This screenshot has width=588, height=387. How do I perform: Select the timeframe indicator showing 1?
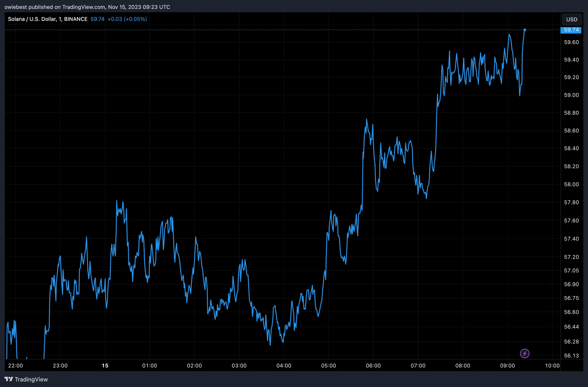(59, 19)
